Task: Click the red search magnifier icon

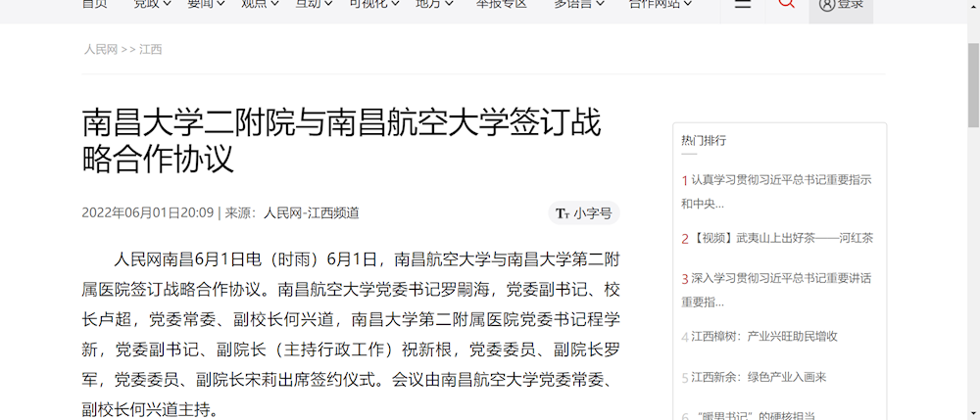Action: click(786, 3)
